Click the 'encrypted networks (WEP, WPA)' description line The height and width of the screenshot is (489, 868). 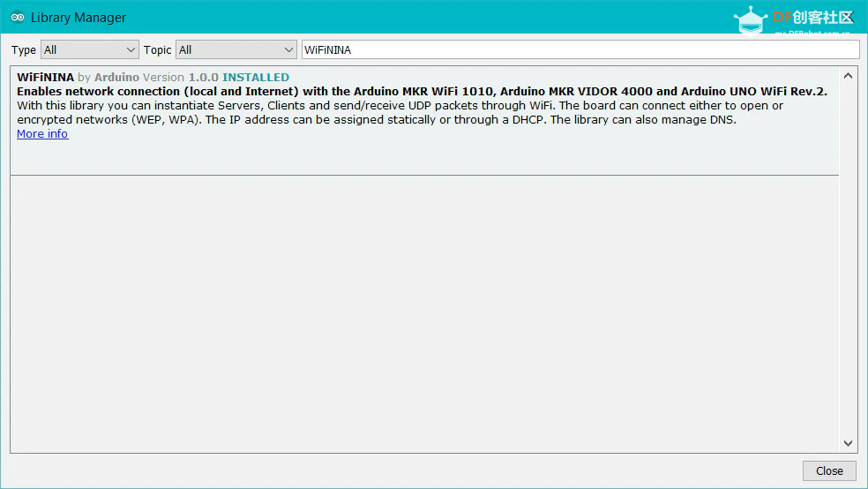click(x=377, y=120)
